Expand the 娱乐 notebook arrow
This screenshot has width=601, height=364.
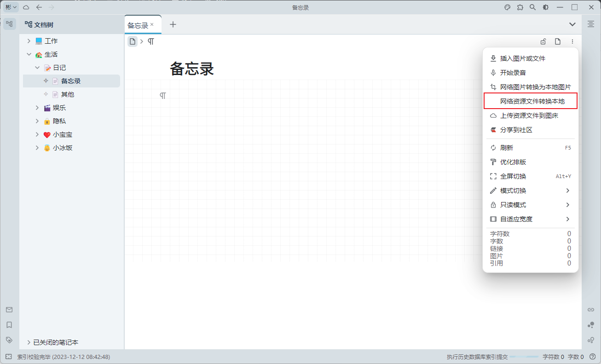coord(37,108)
